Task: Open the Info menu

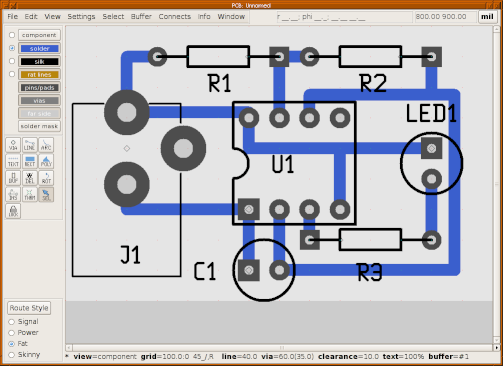Action: 204,17
